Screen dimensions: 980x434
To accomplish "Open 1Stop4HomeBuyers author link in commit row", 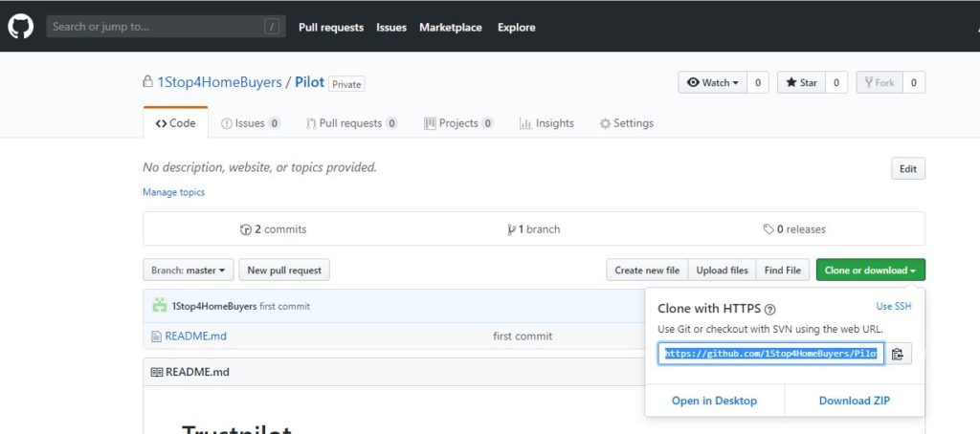I will pyautogui.click(x=214, y=307).
